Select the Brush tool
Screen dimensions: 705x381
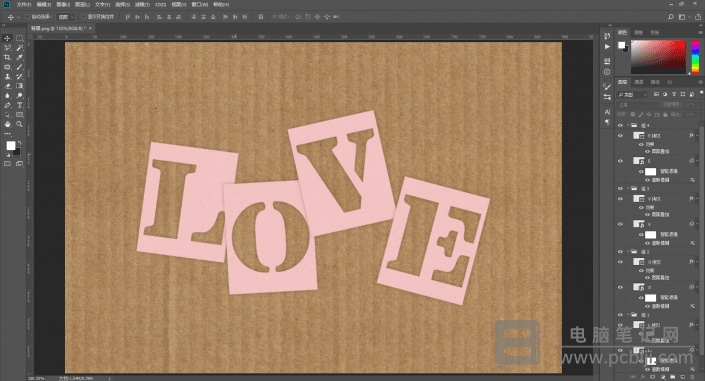click(x=19, y=67)
